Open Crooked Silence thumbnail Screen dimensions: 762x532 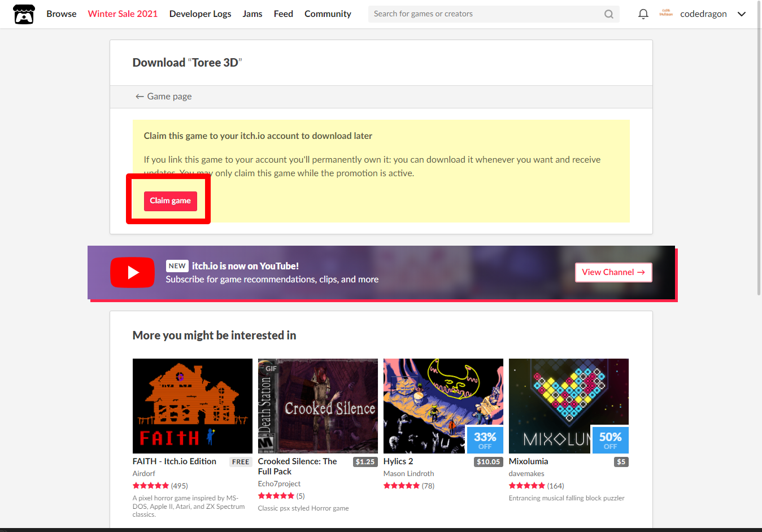pos(317,406)
